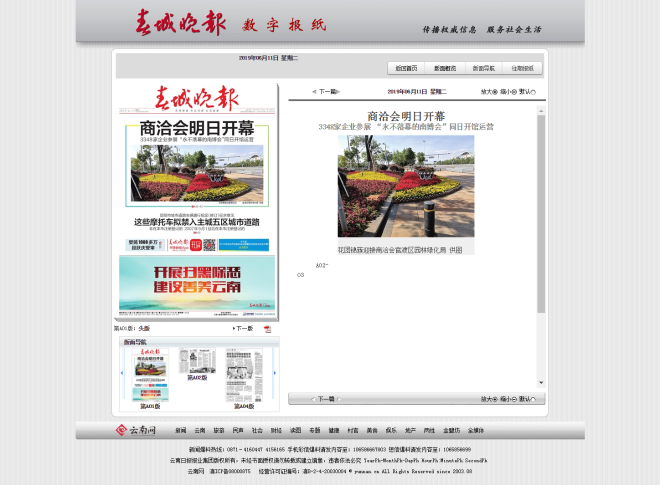The image size is (660, 485).
Task: Open the 健康 footer menu item
Action: (x=334, y=430)
